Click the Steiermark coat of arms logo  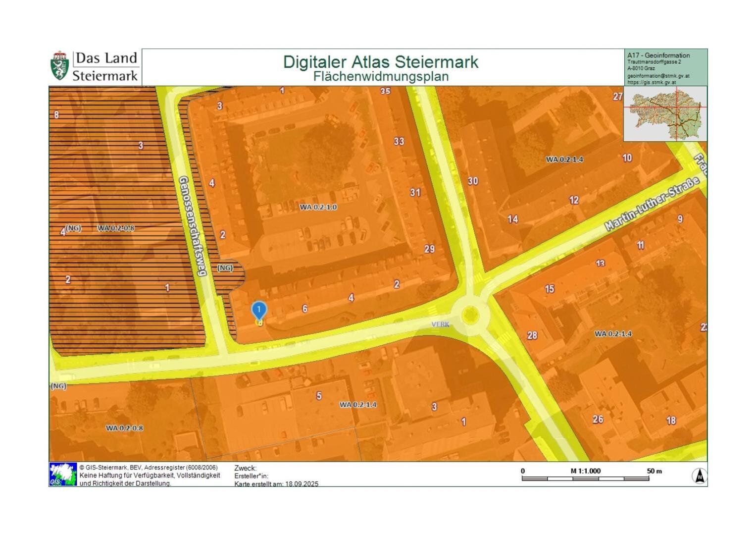[59, 66]
